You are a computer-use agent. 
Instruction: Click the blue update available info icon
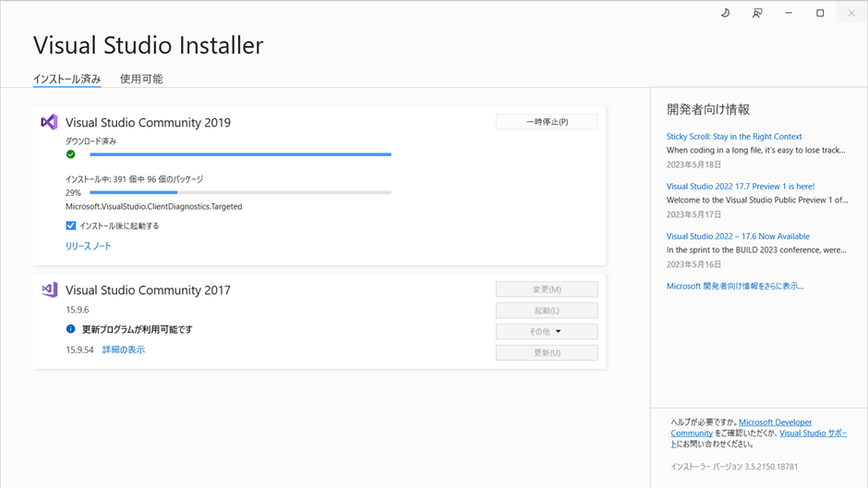tap(71, 329)
